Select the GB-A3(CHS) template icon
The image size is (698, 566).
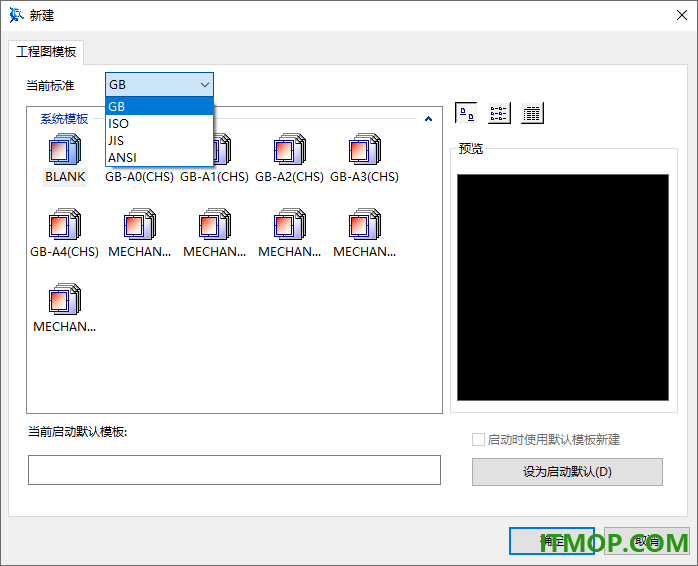365,149
